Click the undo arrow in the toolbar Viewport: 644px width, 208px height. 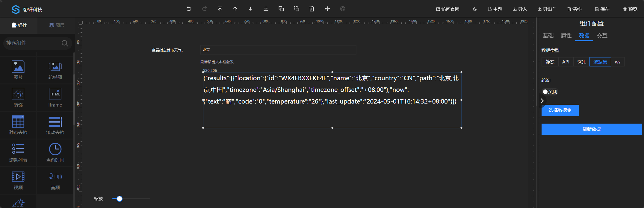tap(189, 9)
